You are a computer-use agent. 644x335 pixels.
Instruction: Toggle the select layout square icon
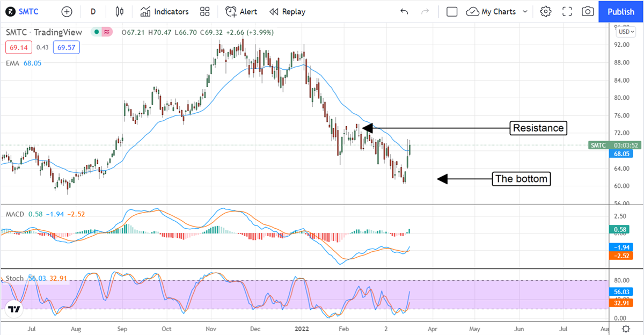(x=452, y=11)
